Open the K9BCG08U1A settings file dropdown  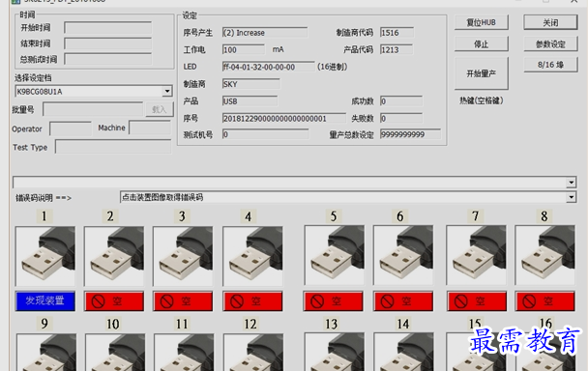[x=167, y=91]
